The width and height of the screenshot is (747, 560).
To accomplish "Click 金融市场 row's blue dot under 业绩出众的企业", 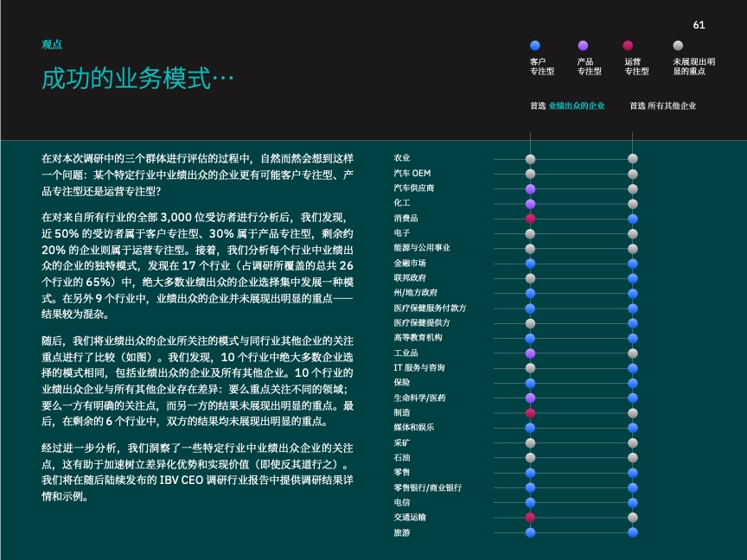I will click(530, 264).
